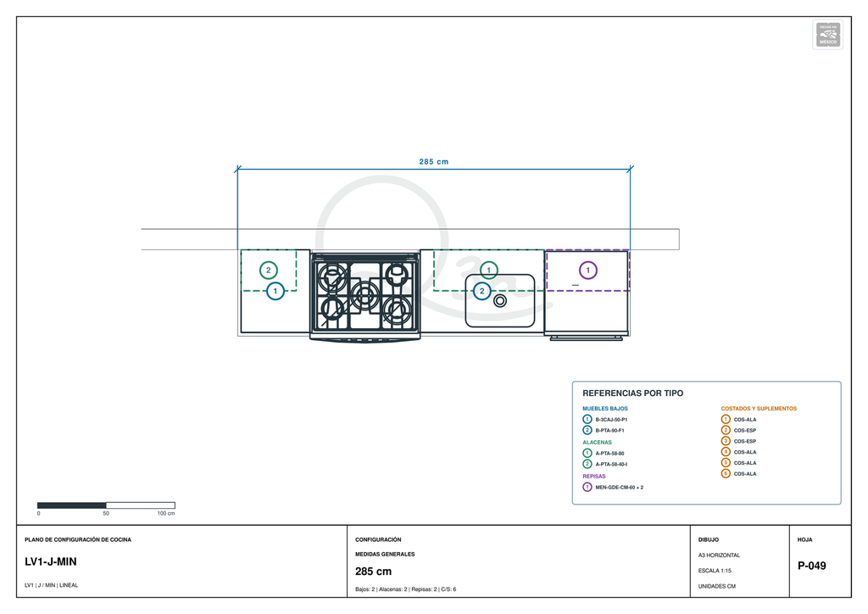
Task: Click the 100 cm scale bar label
Action: click(165, 513)
